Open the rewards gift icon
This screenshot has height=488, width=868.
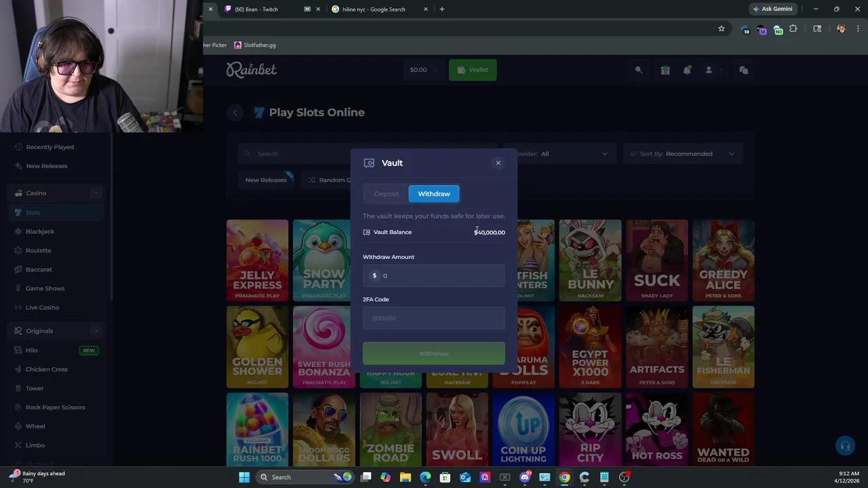pos(665,70)
